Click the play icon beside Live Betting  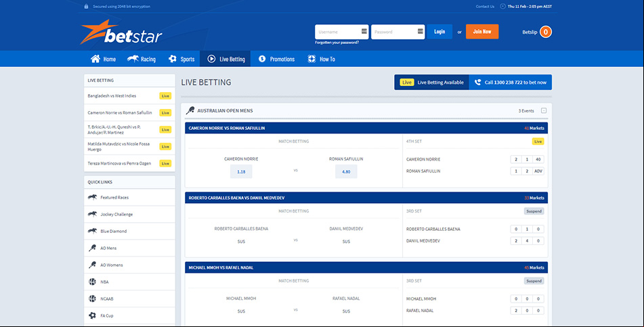(x=211, y=59)
